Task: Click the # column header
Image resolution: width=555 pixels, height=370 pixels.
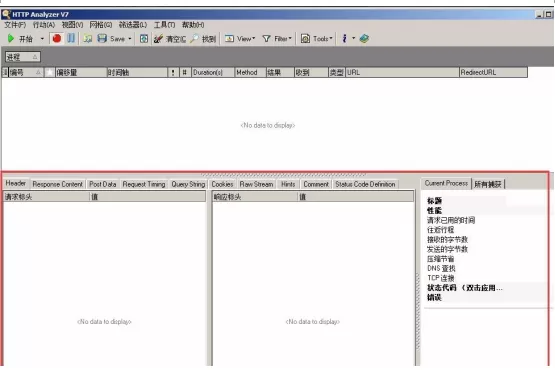Action: pyautogui.click(x=185, y=73)
